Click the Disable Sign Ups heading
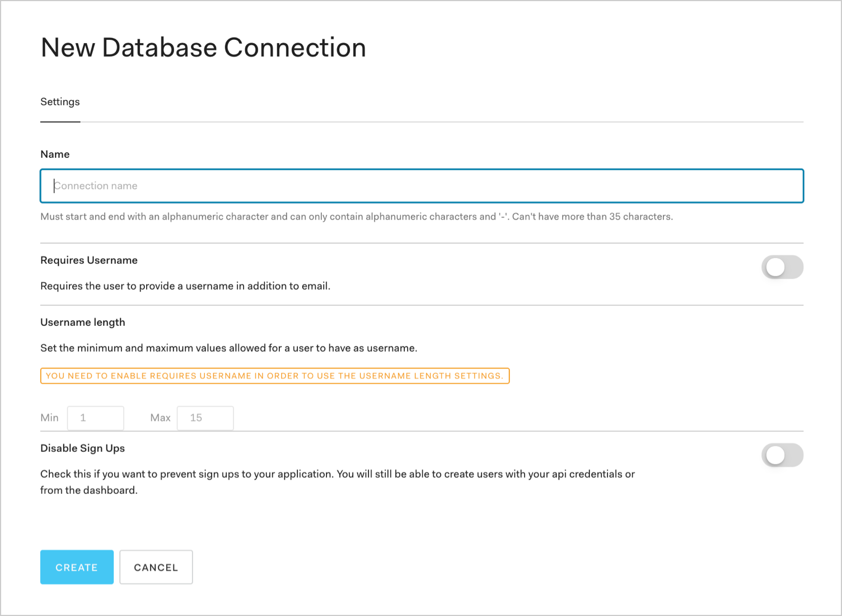The width and height of the screenshot is (842, 616). [82, 449]
